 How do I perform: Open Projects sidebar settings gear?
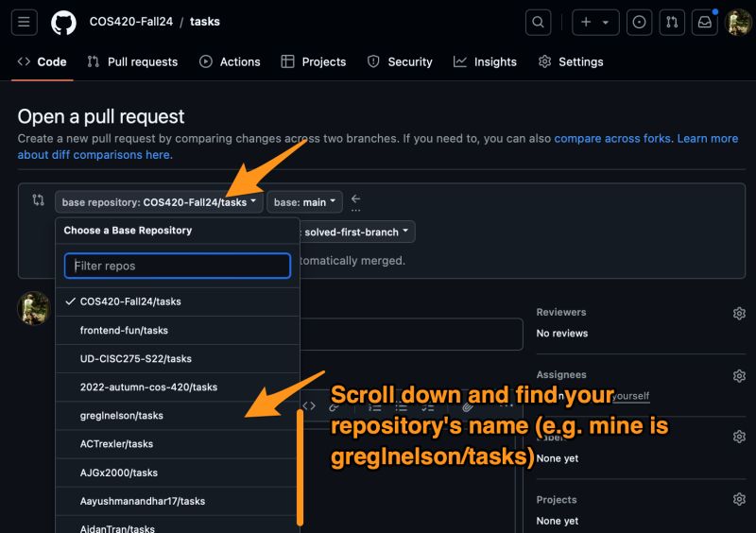pyautogui.click(x=739, y=499)
